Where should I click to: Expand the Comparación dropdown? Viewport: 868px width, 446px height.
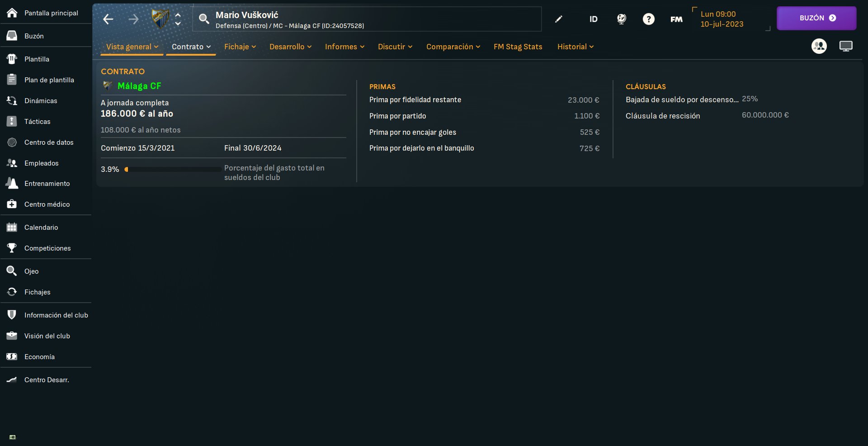pos(453,47)
